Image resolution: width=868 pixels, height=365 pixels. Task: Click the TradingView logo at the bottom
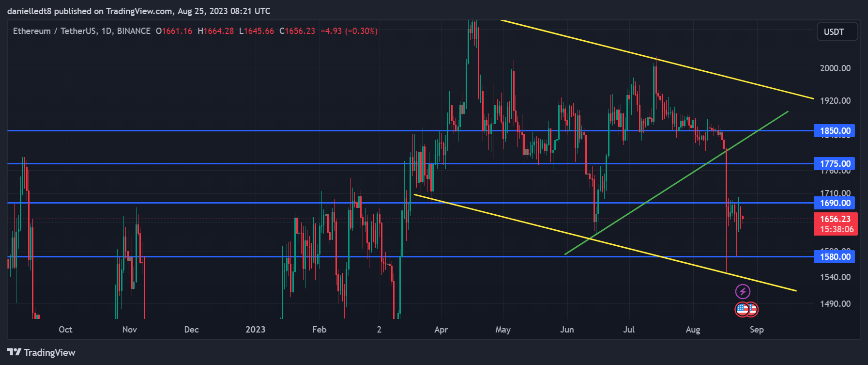click(x=41, y=352)
